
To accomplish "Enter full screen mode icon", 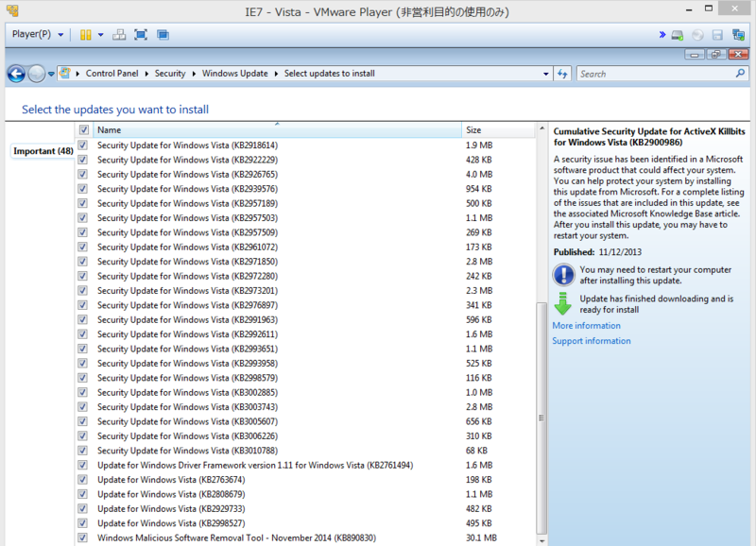I will pos(141,35).
